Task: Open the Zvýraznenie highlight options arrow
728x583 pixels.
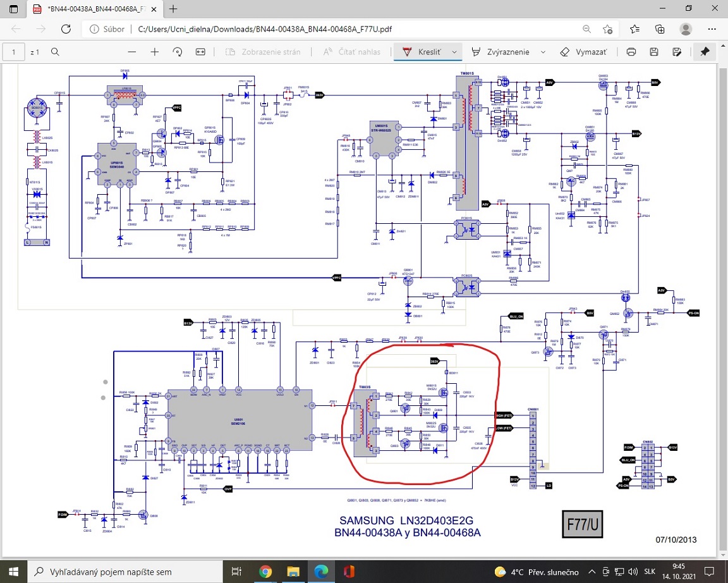Action: click(543, 52)
